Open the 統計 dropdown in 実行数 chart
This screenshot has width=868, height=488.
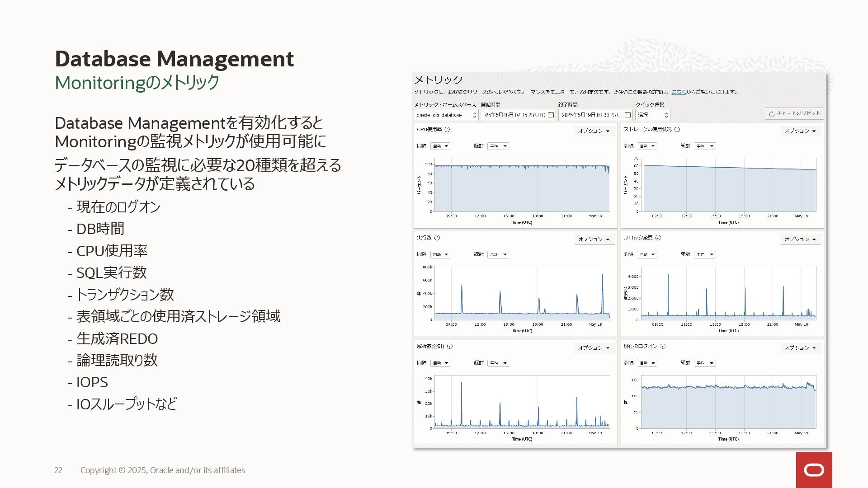[x=498, y=254]
